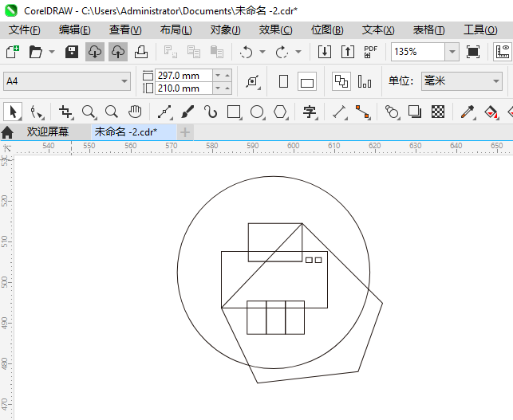Select the Smart Drawing curve tool
The height and width of the screenshot is (420, 513).
coord(211,112)
